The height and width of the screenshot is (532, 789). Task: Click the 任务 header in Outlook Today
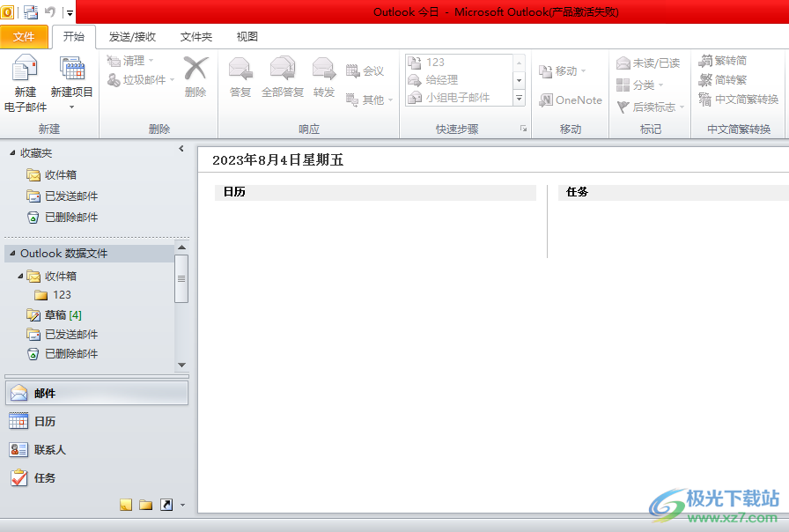(x=577, y=192)
